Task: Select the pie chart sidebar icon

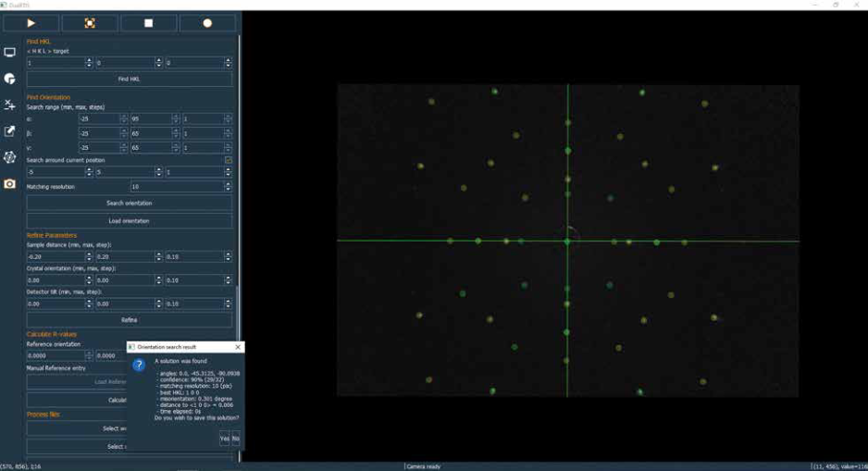Action: point(10,80)
